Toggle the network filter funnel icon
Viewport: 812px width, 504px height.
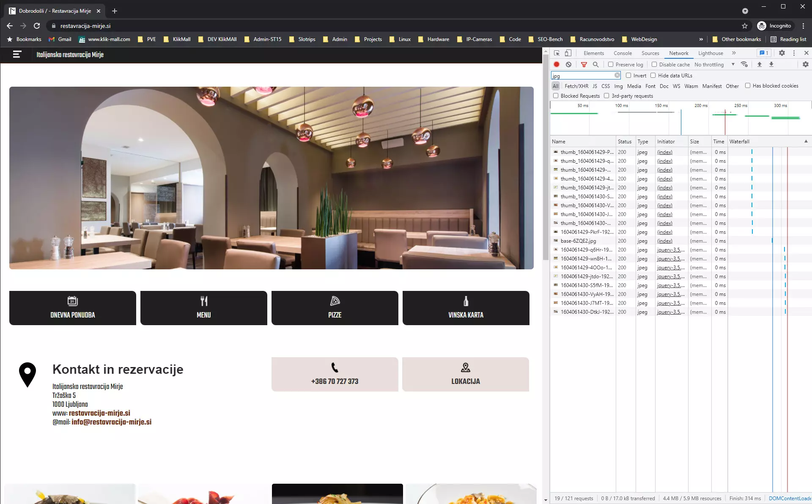click(584, 65)
